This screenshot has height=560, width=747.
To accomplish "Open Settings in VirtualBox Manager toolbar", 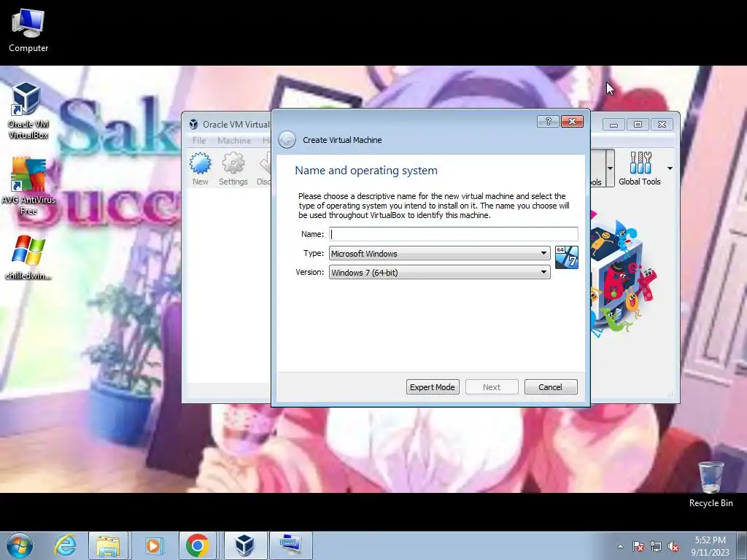I will [233, 168].
